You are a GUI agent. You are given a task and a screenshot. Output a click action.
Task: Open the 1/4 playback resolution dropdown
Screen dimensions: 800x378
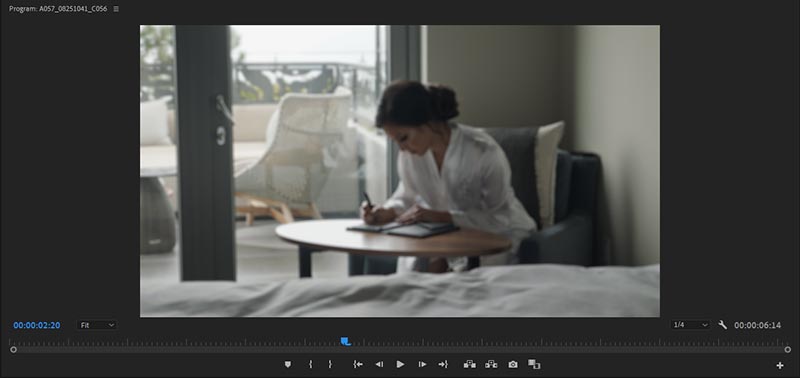point(691,325)
